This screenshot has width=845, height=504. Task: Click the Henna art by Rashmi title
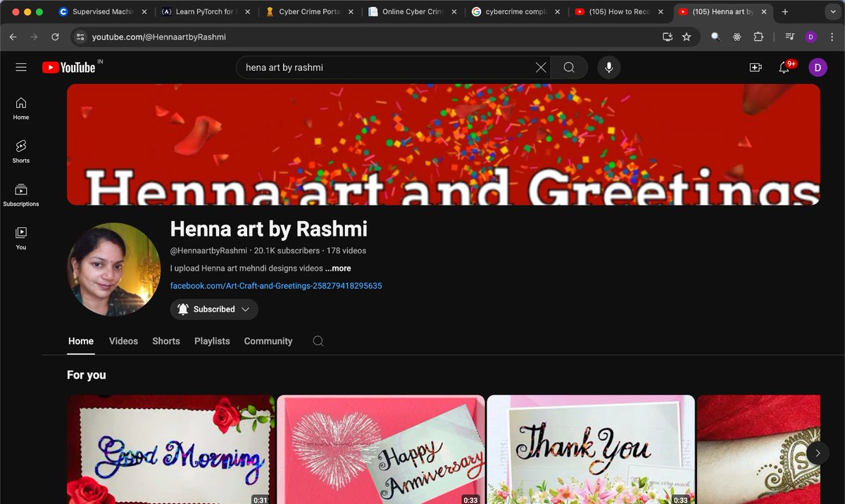(x=269, y=229)
